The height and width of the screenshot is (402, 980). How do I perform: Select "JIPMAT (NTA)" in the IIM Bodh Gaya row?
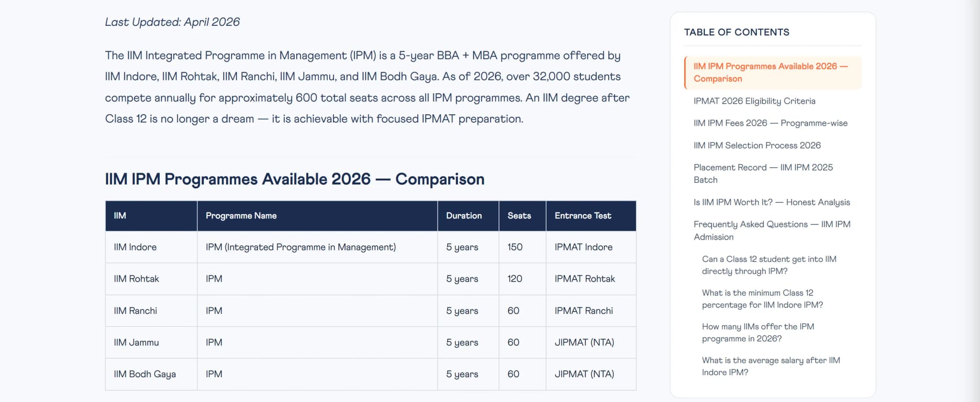coord(591,374)
